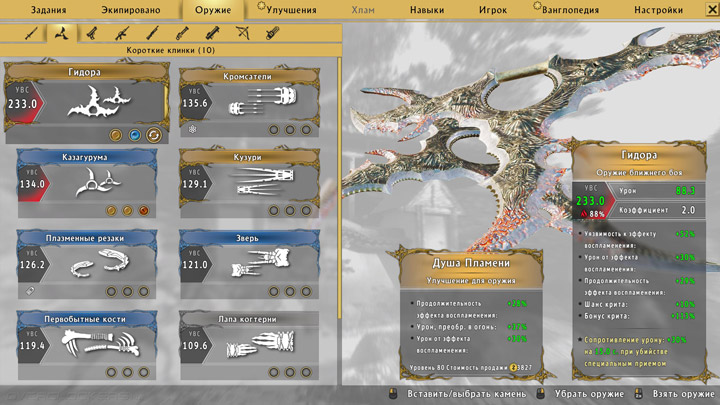
Task: Open the shotgun category icon
Action: (182, 34)
